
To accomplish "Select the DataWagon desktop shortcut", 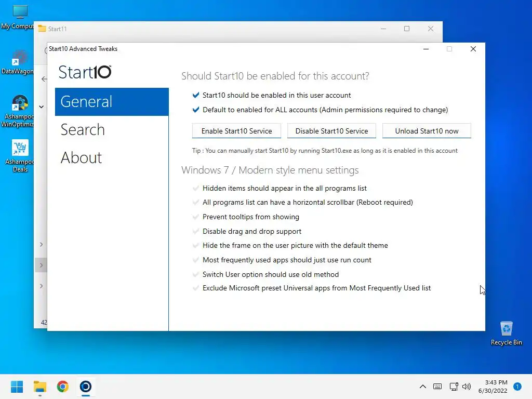I will tap(18, 62).
